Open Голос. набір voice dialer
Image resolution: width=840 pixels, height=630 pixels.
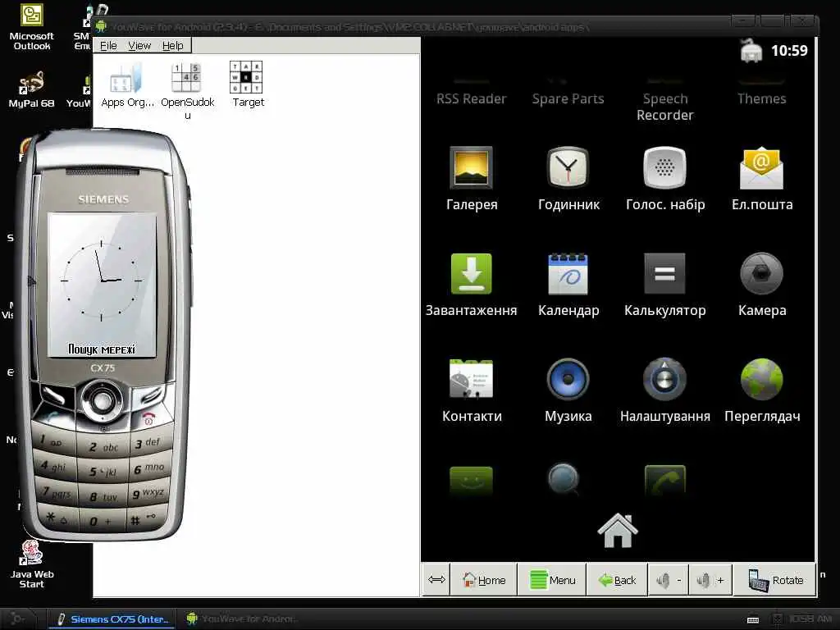[x=664, y=178]
